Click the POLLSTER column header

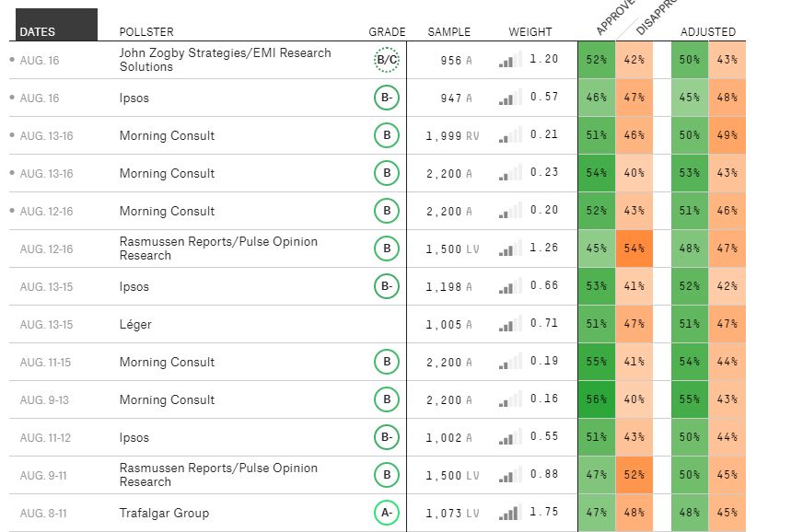pos(146,31)
